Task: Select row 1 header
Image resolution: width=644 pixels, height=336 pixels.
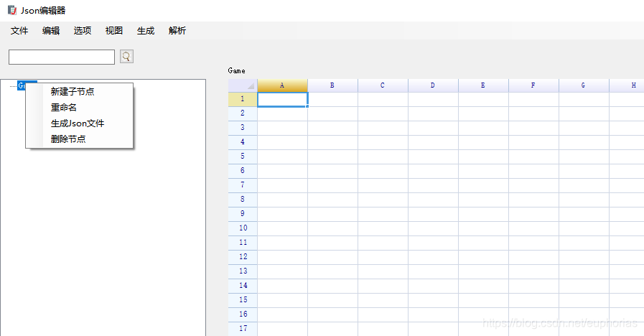Action: (243, 99)
